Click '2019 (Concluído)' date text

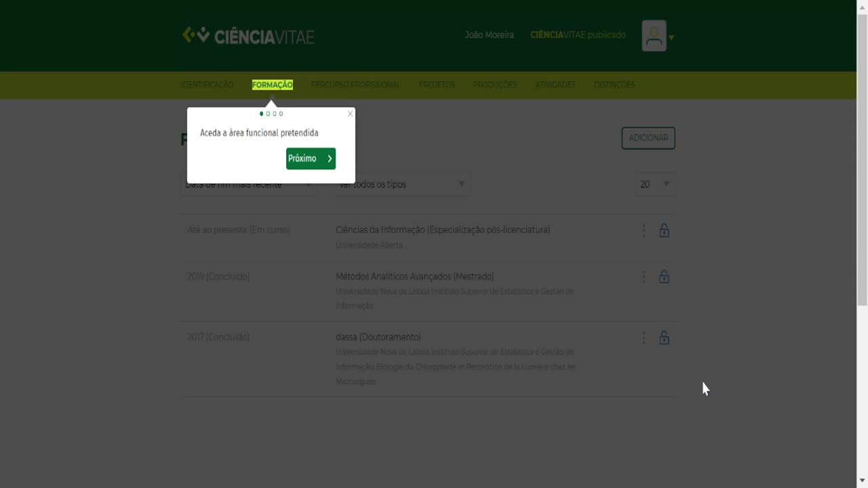(x=218, y=277)
